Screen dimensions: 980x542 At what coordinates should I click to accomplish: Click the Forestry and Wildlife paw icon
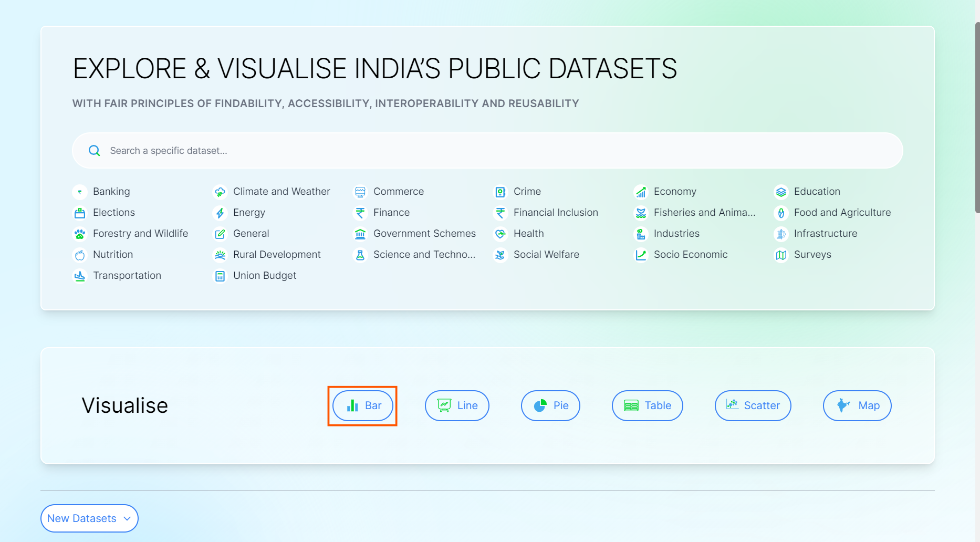(x=80, y=234)
